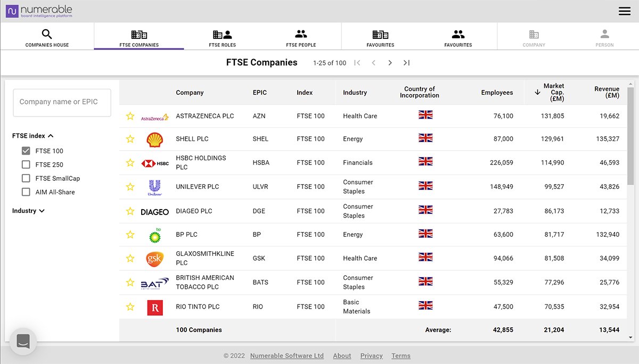Open the About footer link
The width and height of the screenshot is (639, 364).
tap(342, 355)
